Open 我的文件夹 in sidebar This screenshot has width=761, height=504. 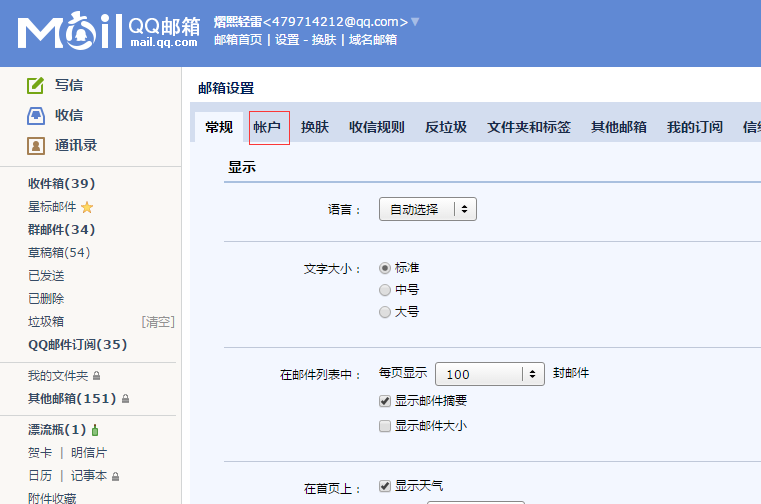pos(58,376)
